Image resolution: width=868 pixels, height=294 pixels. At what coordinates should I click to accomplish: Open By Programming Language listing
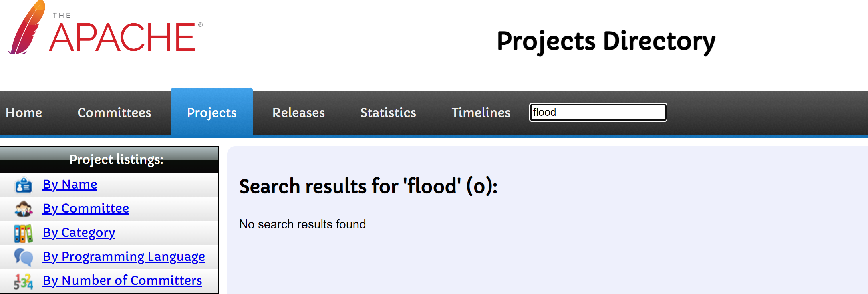124,257
